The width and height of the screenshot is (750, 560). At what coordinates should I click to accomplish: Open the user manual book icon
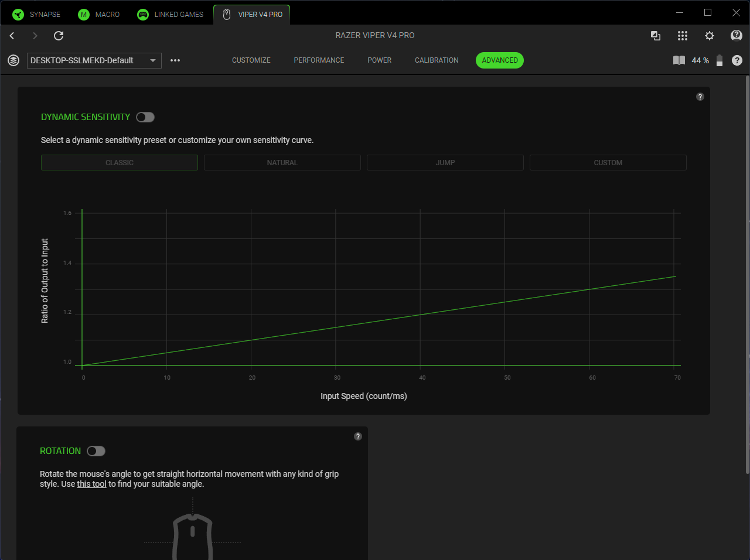679,60
